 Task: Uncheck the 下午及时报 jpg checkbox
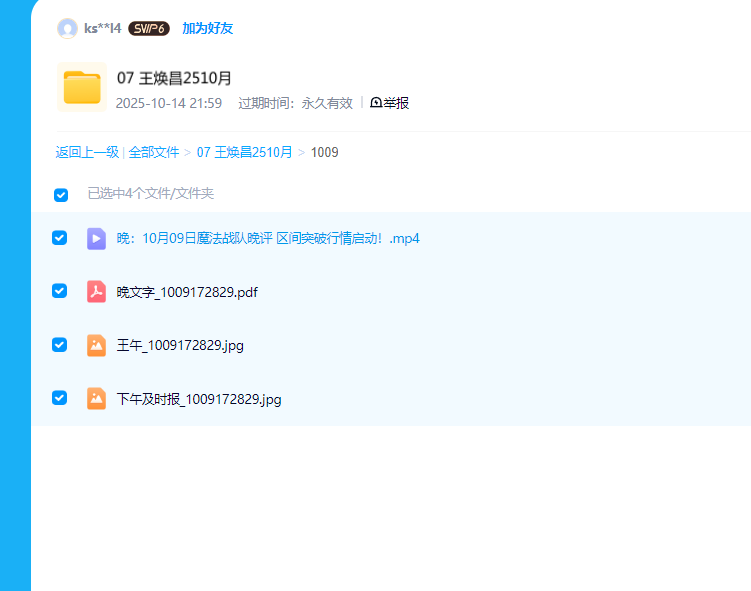[x=60, y=398]
